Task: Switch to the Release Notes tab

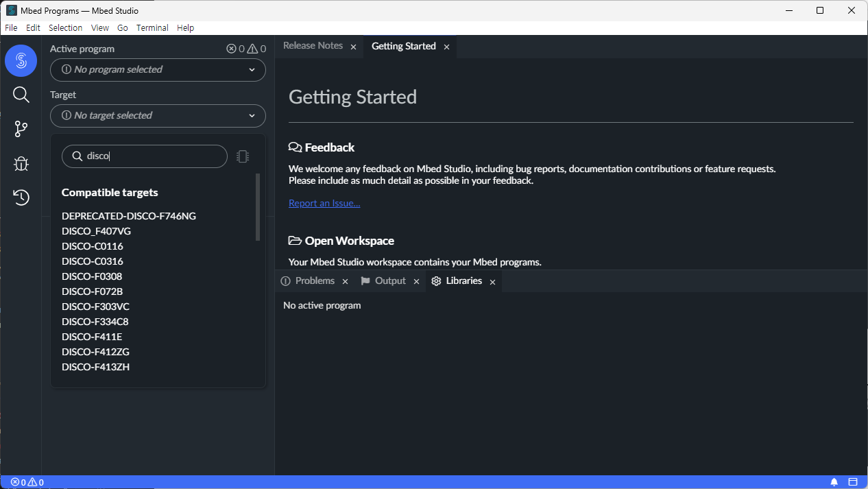Action: coord(313,46)
